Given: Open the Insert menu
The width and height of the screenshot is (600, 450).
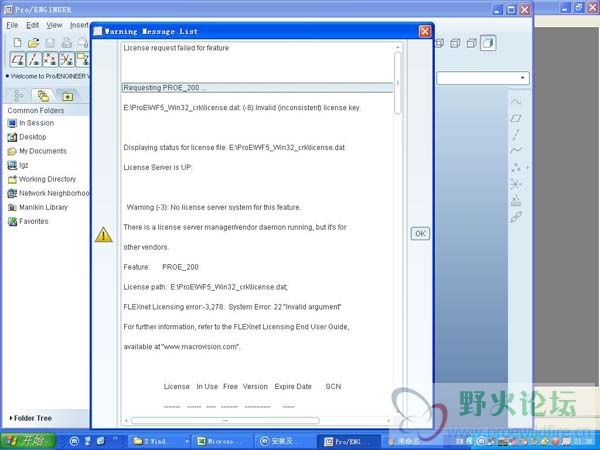Looking at the screenshot, I should point(79,25).
